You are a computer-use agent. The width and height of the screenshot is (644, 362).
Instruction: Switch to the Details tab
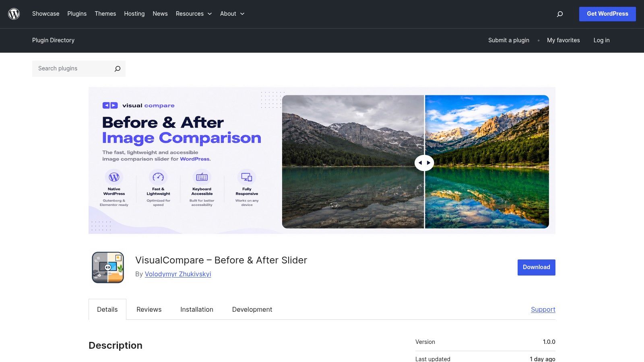(x=107, y=309)
